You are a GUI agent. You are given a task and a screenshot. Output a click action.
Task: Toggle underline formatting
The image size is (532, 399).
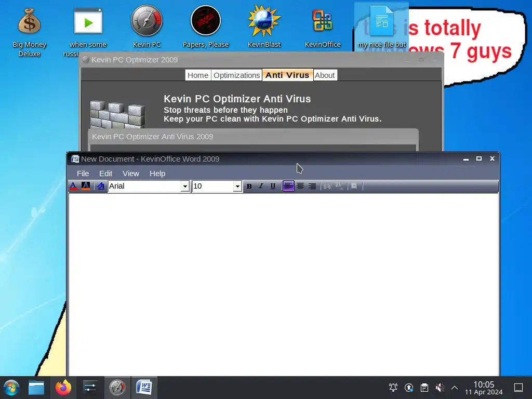point(273,186)
